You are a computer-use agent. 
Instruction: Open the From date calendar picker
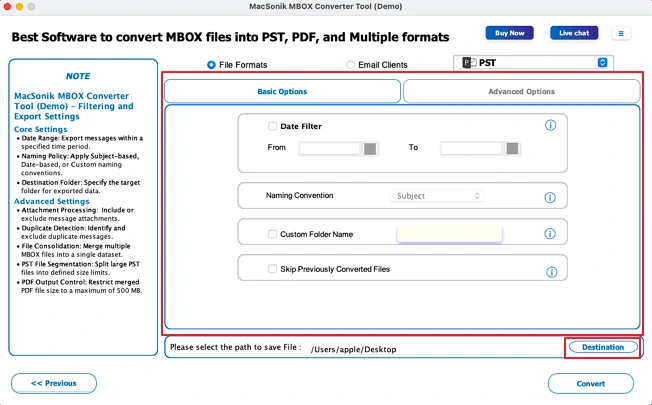[370, 149]
